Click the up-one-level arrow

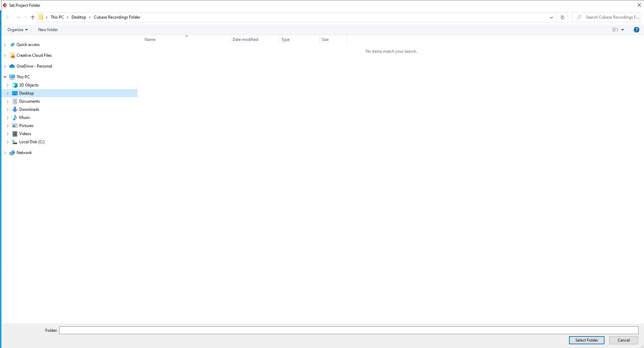pyautogui.click(x=32, y=17)
